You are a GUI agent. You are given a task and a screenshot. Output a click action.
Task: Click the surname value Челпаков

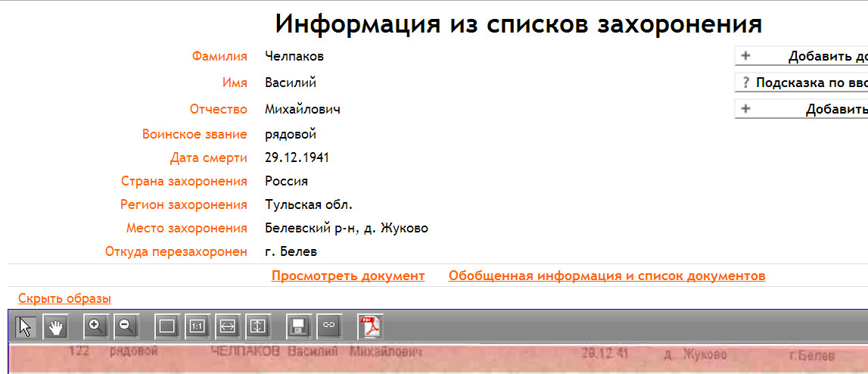point(294,56)
